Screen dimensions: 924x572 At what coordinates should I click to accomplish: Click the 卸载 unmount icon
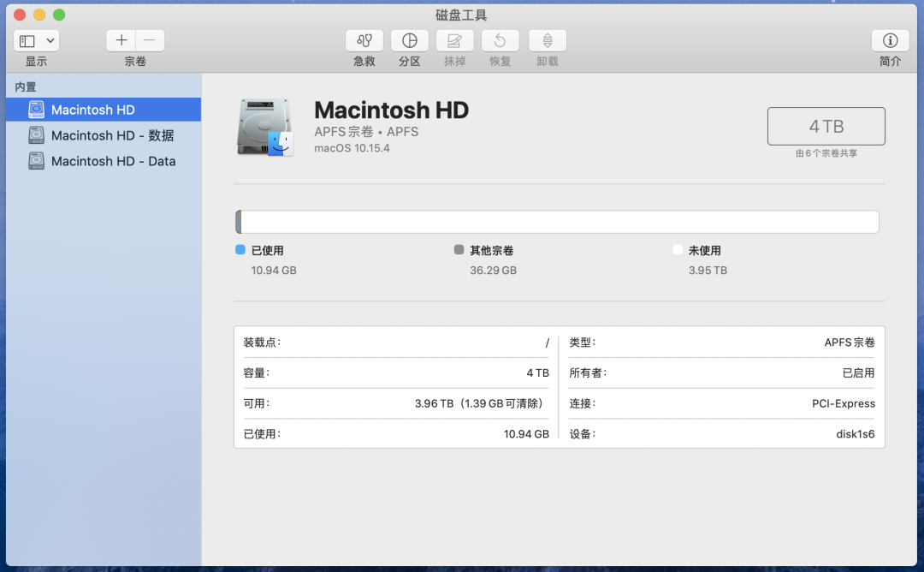click(x=548, y=40)
